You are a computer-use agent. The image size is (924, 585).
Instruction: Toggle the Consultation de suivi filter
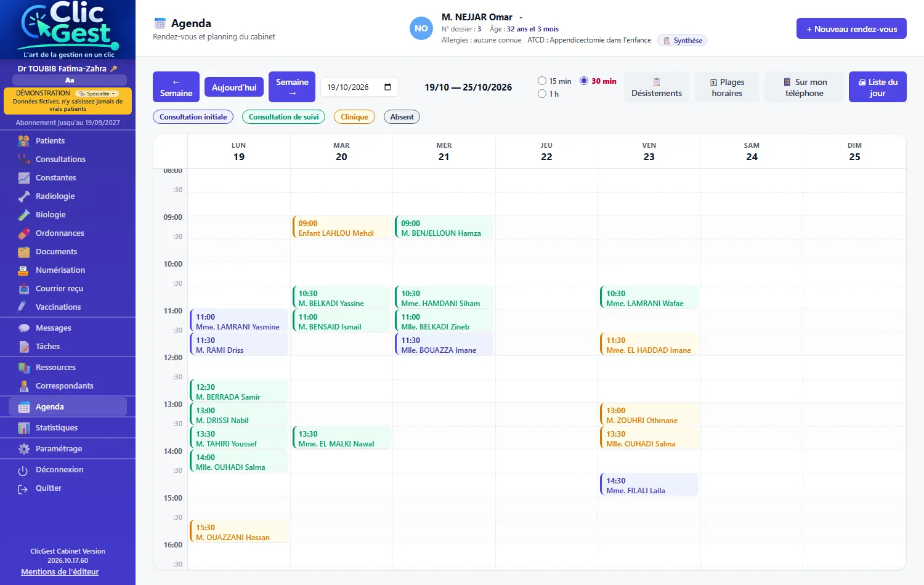point(283,117)
